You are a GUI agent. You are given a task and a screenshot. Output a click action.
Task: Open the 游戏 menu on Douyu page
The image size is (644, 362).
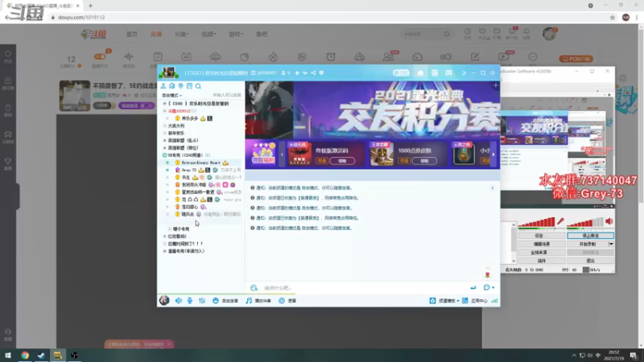pyautogui.click(x=236, y=34)
